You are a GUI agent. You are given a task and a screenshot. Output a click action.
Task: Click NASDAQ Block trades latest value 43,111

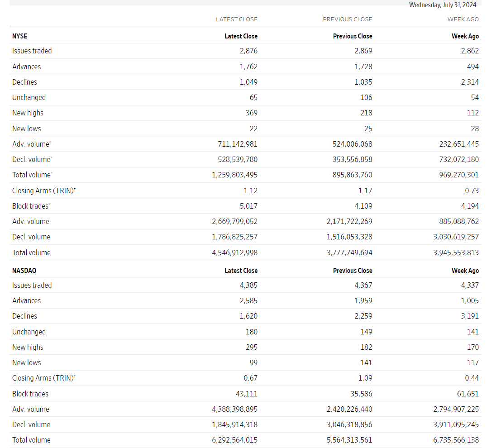point(247,394)
